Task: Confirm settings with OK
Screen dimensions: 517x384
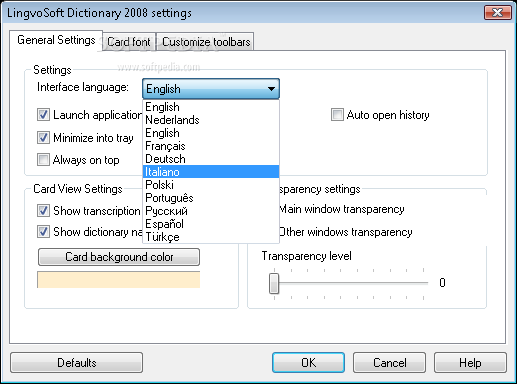Action: tap(308, 363)
